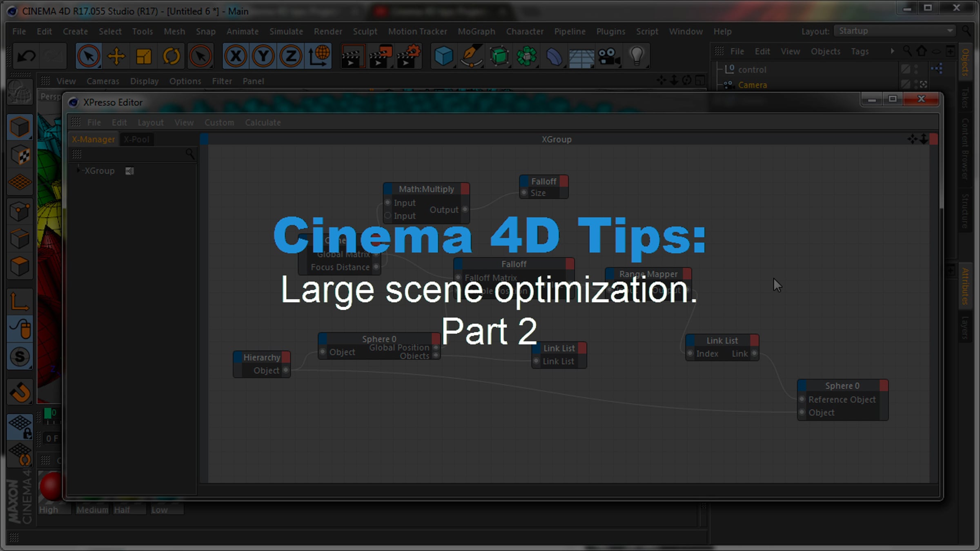This screenshot has width=980, height=551.
Task: Click the Light bulb icon
Action: (637, 56)
